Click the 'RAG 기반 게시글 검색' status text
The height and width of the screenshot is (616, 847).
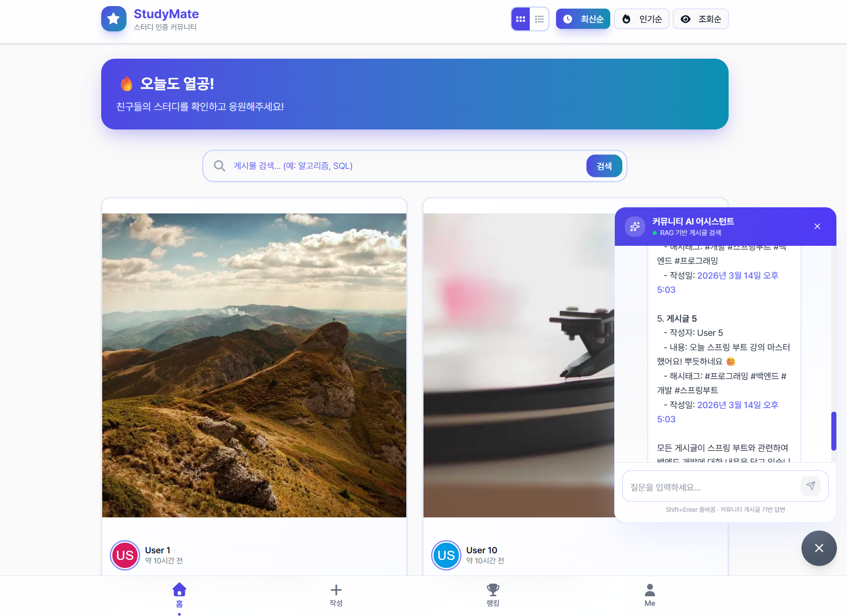pyautogui.click(x=691, y=233)
